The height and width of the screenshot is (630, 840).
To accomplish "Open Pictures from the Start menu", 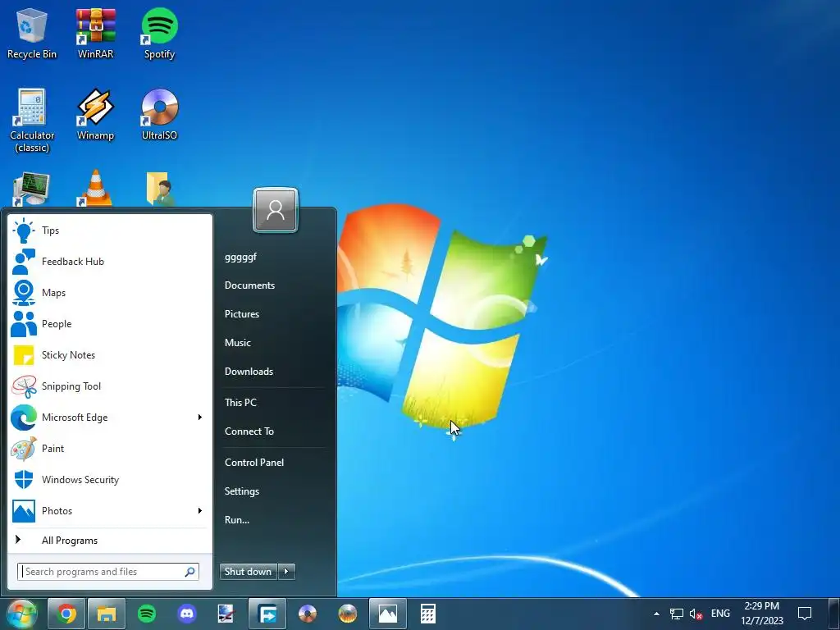I will [242, 314].
